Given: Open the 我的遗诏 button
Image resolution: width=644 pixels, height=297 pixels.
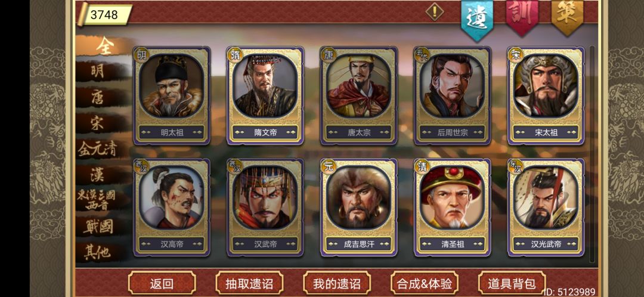Looking at the screenshot, I should pyautogui.click(x=337, y=283).
